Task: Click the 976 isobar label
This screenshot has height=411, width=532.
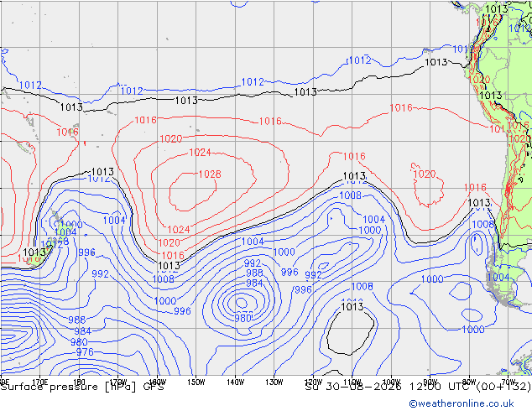Action: (x=85, y=352)
